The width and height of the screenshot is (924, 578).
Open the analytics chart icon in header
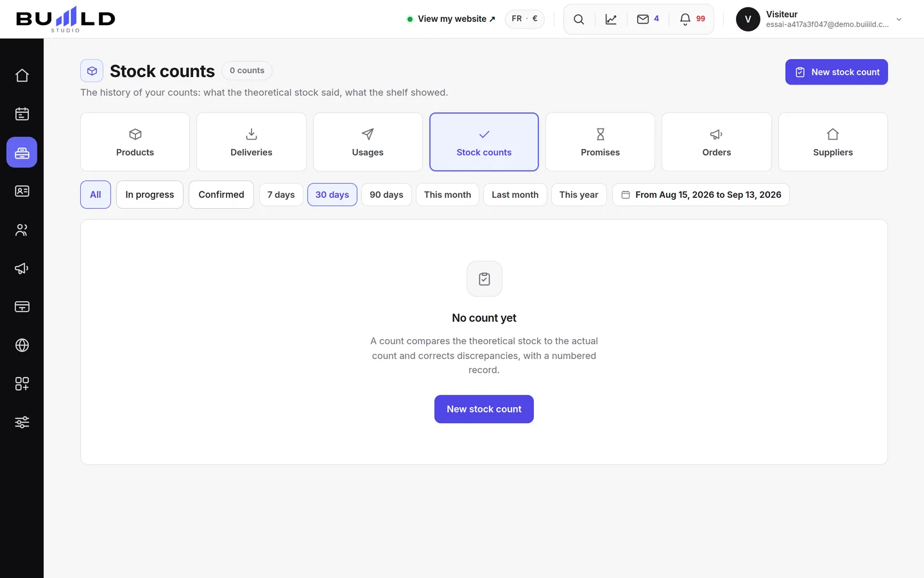(611, 19)
